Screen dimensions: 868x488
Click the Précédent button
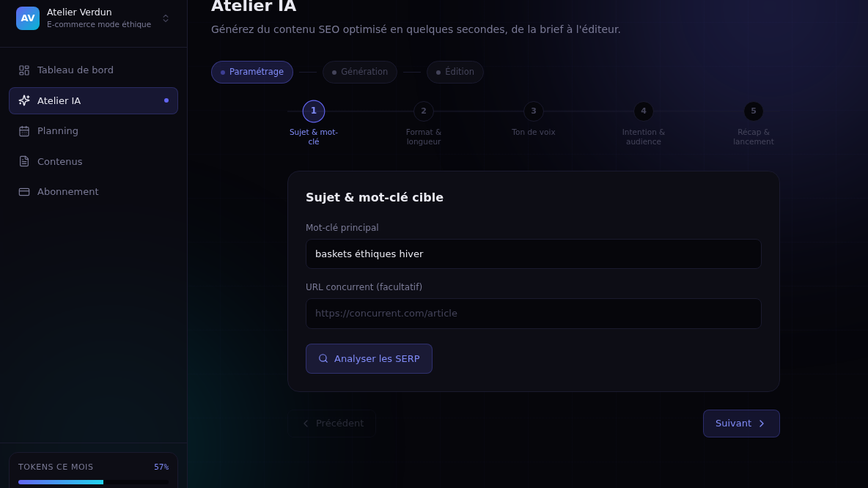point(331,424)
